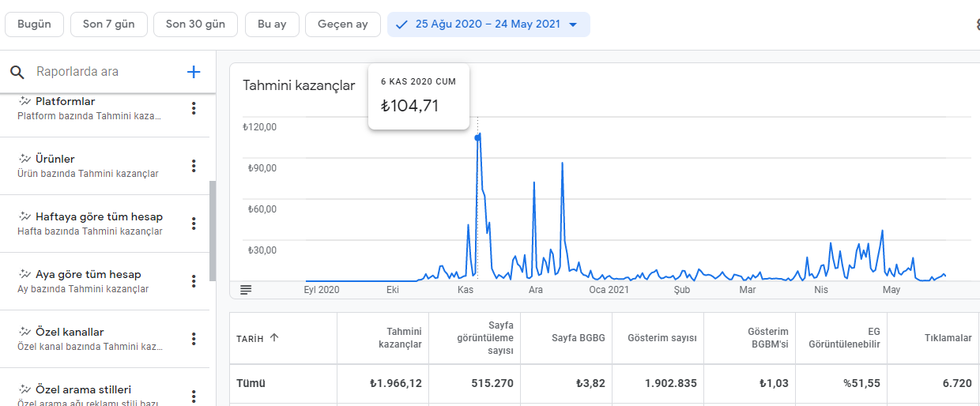Choose Son 7 gün date range

[x=108, y=24]
